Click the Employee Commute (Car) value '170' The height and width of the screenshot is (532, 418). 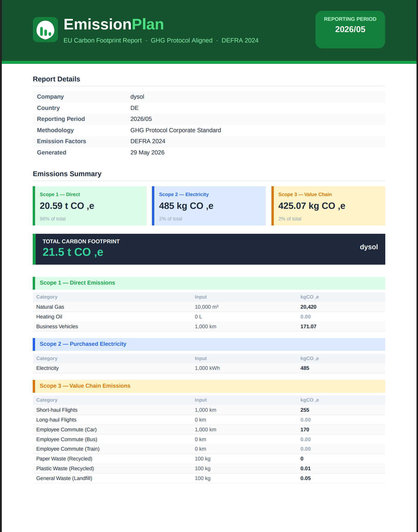[305, 430]
